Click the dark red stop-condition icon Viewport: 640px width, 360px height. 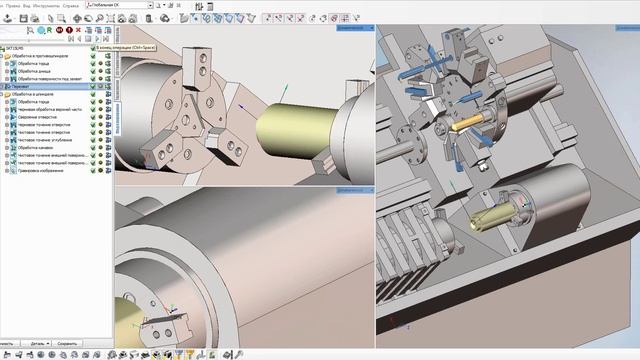pos(60,30)
